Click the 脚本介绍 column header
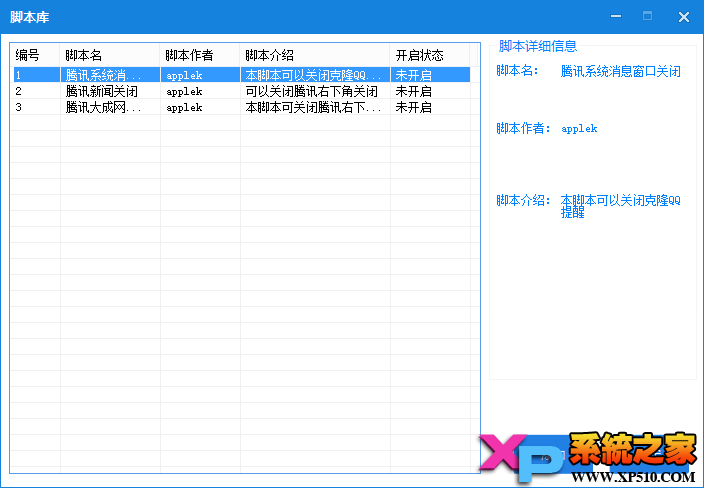The width and height of the screenshot is (704, 488). (315, 55)
